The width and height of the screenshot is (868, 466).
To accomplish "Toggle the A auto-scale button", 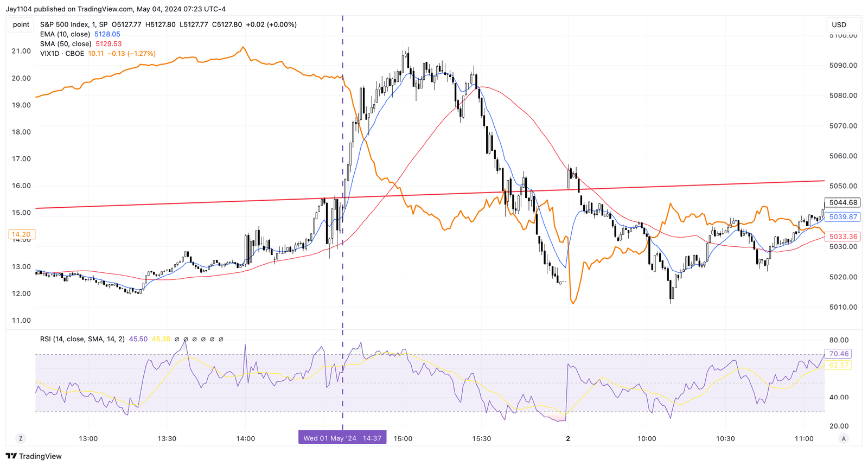I will [x=844, y=438].
